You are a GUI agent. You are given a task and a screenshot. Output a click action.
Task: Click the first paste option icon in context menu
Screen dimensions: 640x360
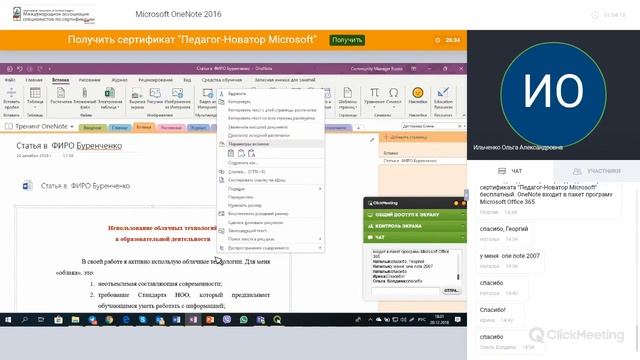231,153
